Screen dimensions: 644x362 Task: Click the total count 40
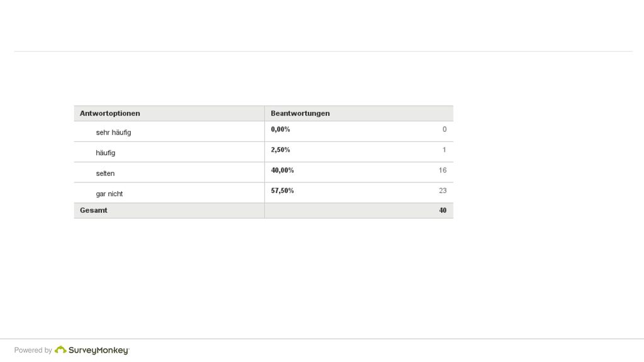(442, 210)
